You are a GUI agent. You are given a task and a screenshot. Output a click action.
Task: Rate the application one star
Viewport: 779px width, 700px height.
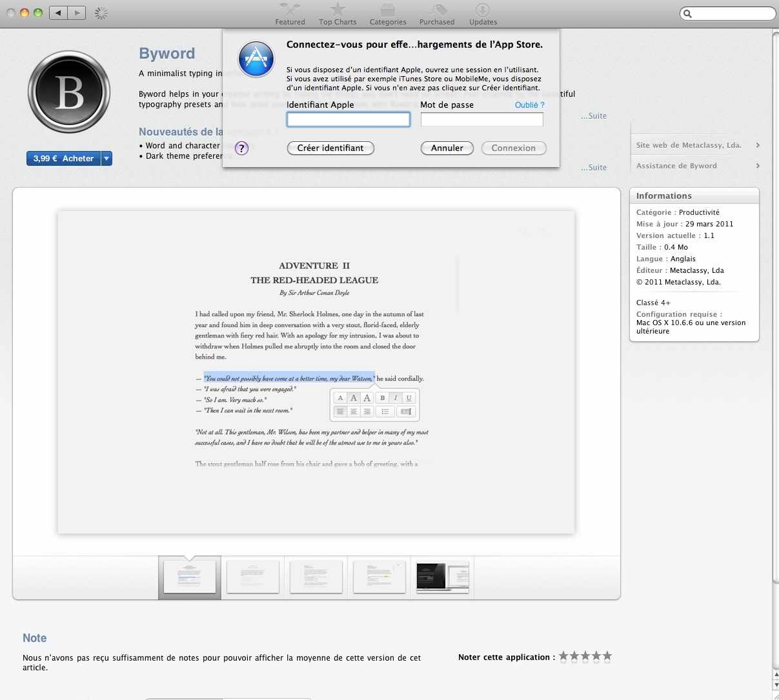pos(563,657)
